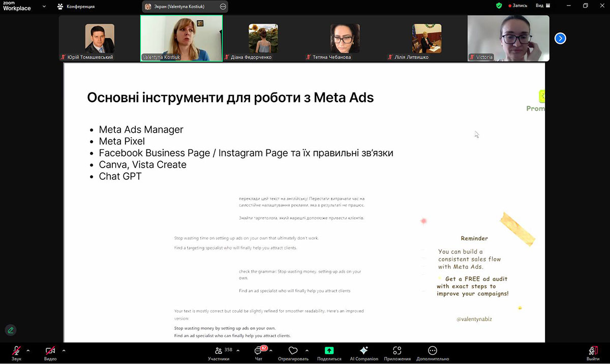This screenshot has width=610, height=364.
Task: Select Тетяна Чебанова video thumbnail
Action: click(x=345, y=39)
